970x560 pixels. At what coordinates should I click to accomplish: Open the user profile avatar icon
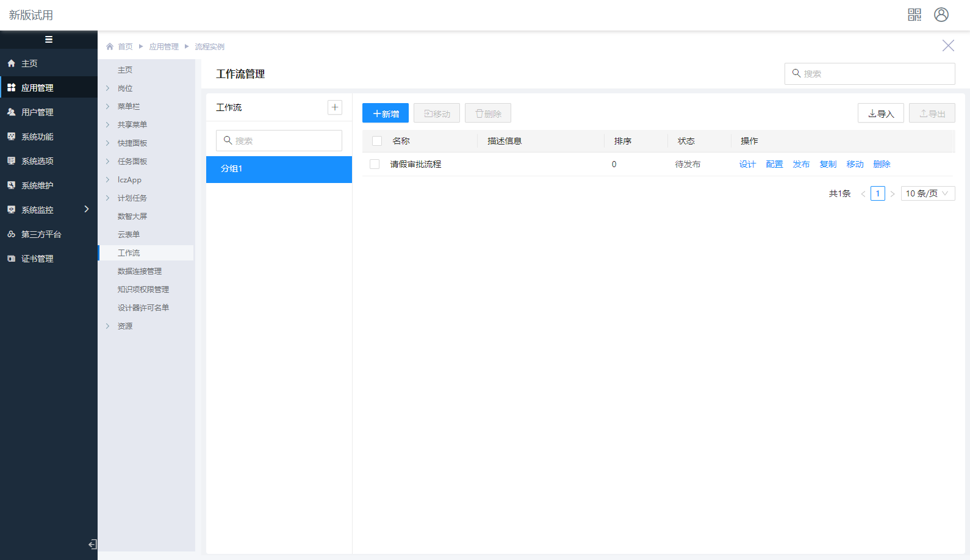941,15
